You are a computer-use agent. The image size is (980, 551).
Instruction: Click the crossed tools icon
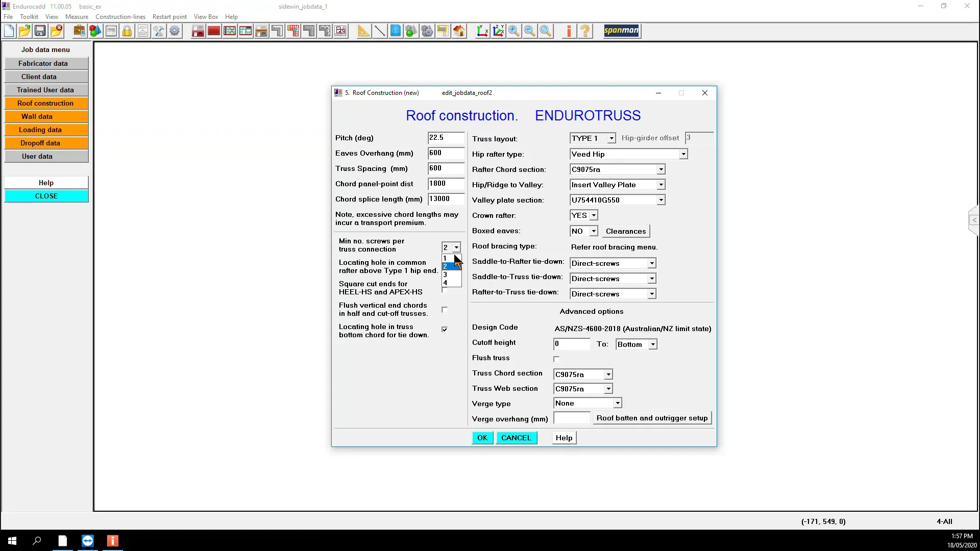pos(159,31)
